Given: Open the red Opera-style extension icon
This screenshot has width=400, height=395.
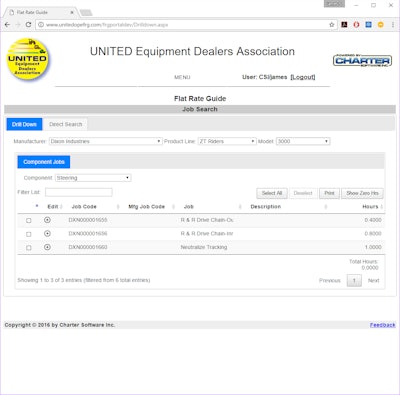Looking at the screenshot, I should point(356,25).
